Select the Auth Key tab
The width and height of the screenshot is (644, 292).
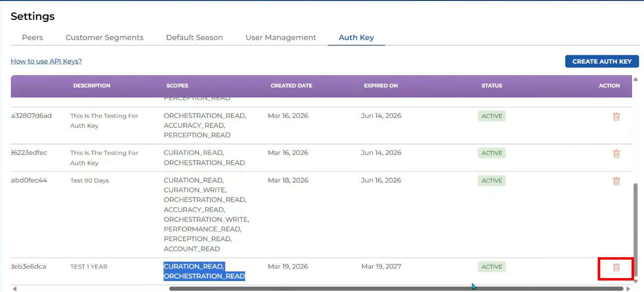pyautogui.click(x=356, y=37)
